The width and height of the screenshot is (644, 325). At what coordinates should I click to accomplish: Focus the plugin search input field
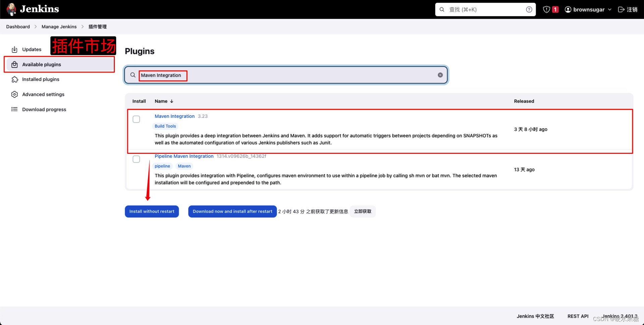tap(286, 75)
